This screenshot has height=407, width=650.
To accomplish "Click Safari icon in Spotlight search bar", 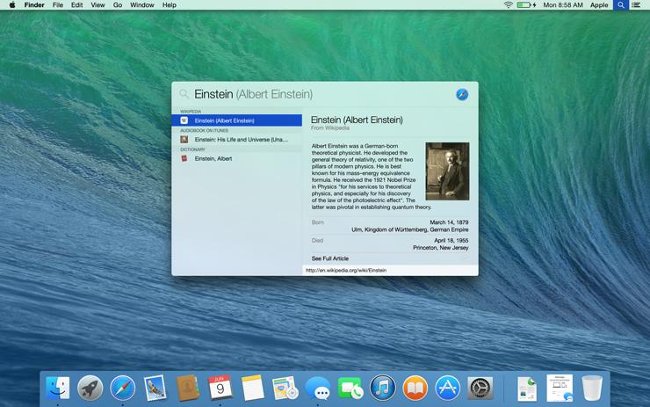I will (x=462, y=94).
